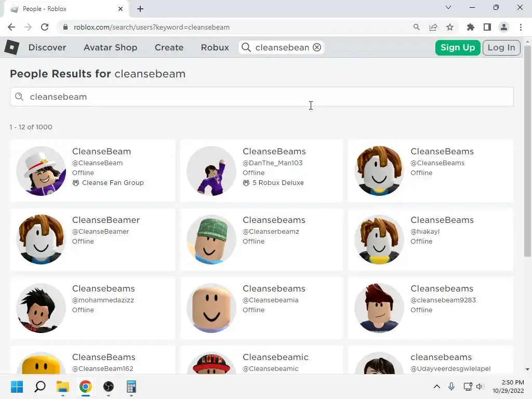Image resolution: width=532 pixels, height=399 pixels.
Task: Open the clock and date panel
Action: point(508,387)
